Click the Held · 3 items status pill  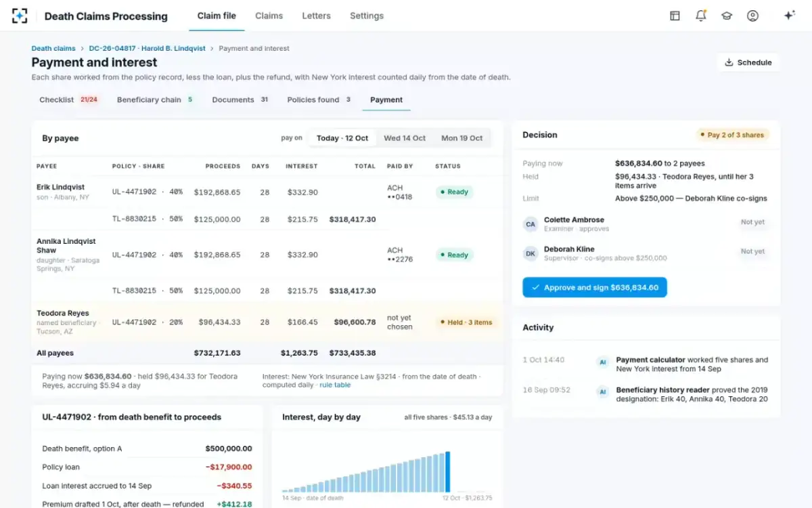point(466,322)
